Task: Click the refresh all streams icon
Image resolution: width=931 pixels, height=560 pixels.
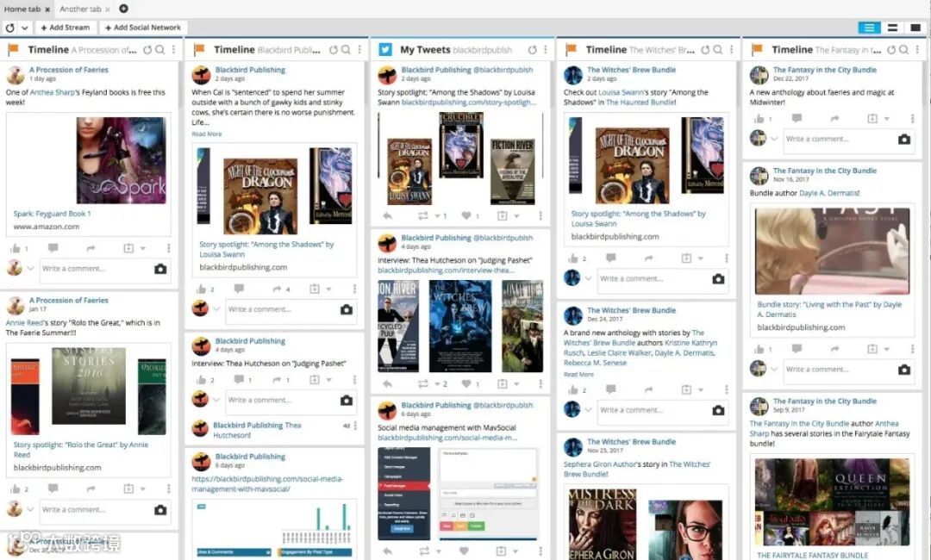Action: point(10,28)
